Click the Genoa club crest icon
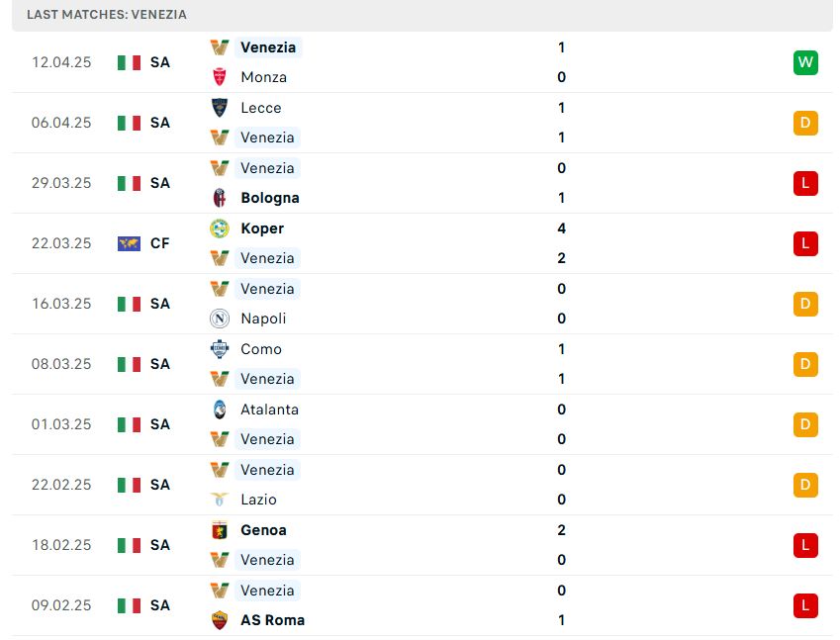Viewport: 840px width, 640px height. click(x=220, y=530)
